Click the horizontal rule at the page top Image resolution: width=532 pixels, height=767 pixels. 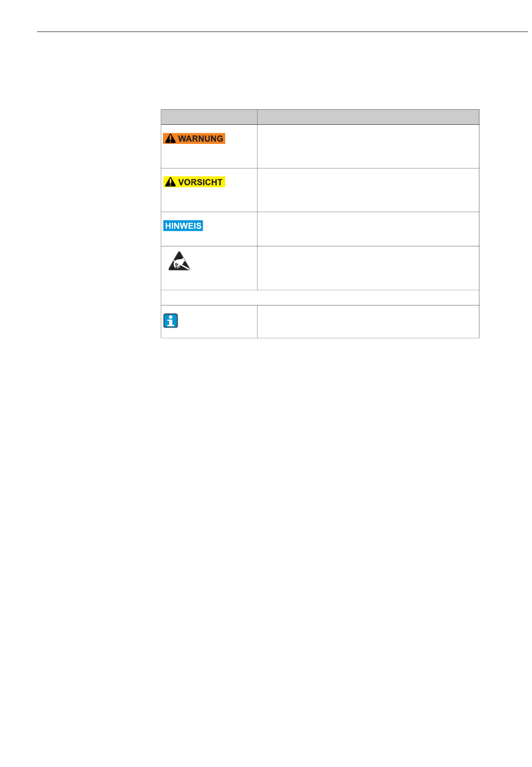282,32
